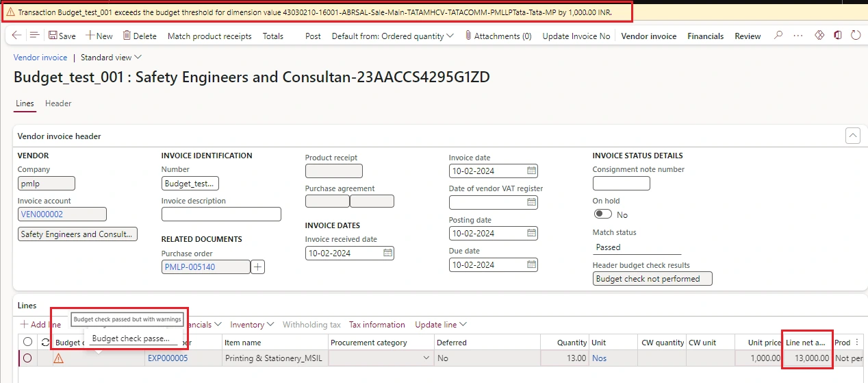The width and height of the screenshot is (868, 383).
Task: Open item number EXP000005 link
Action: 168,358
